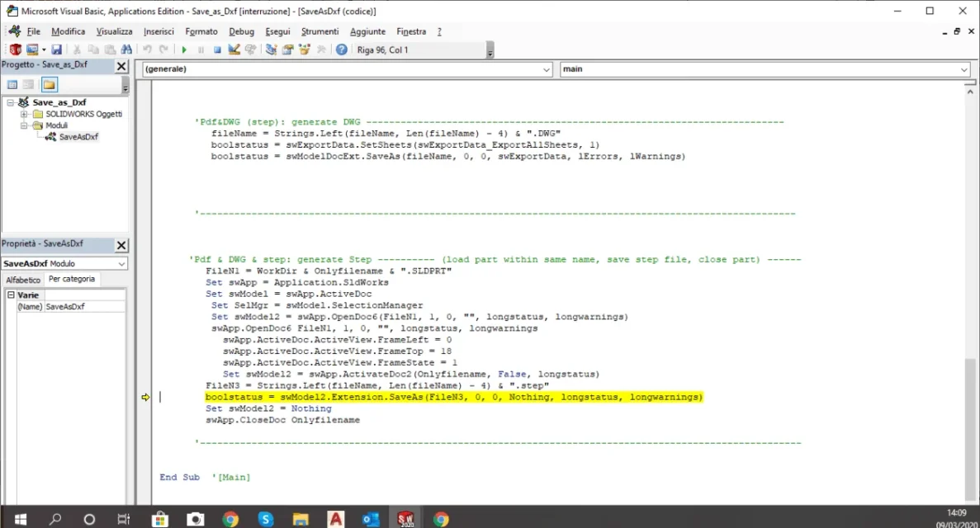Open Project Explorer toolbar icon
The width and height of the screenshot is (980, 528).
click(271, 49)
